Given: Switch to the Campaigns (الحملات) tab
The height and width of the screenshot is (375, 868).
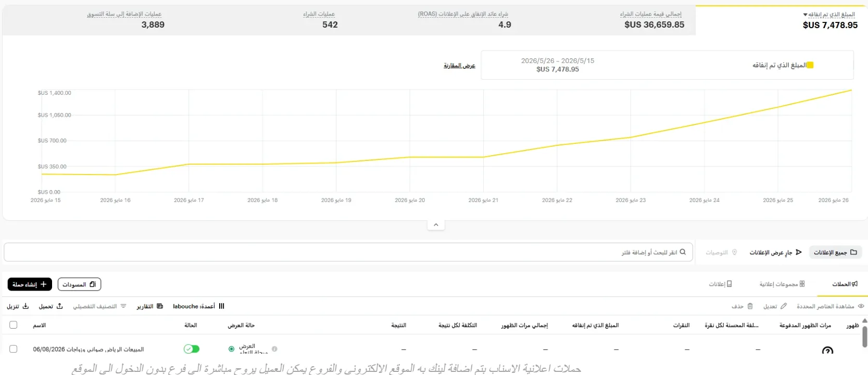Looking at the screenshot, I should [x=845, y=284].
